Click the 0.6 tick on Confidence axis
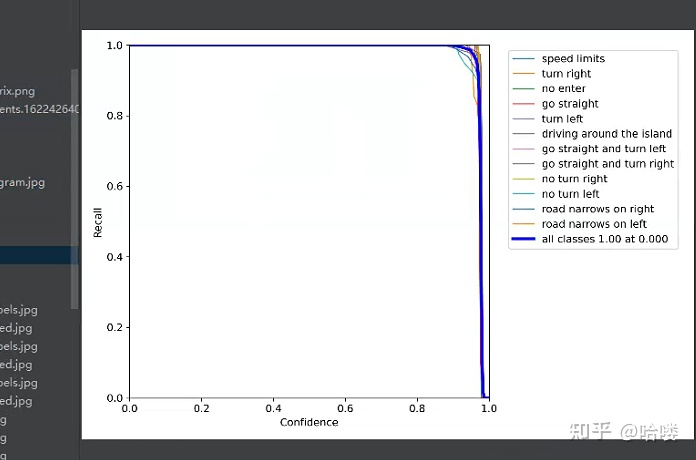The image size is (696, 460). [345, 408]
